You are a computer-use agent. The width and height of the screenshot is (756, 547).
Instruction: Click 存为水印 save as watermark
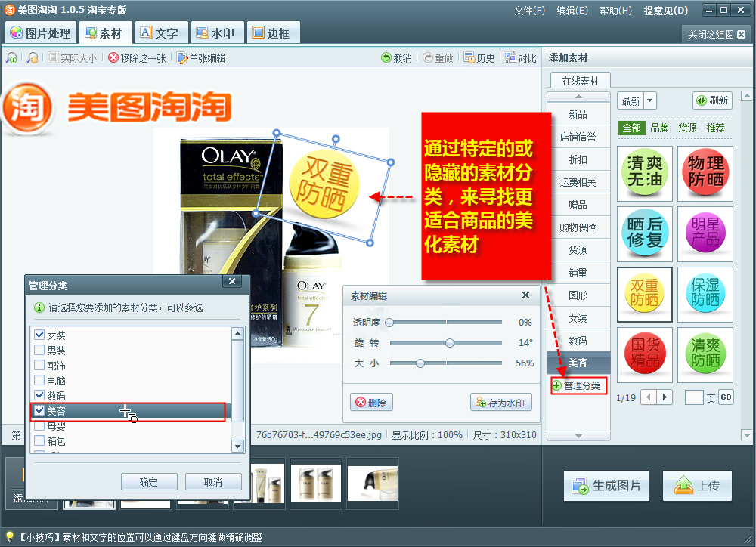pyautogui.click(x=501, y=403)
